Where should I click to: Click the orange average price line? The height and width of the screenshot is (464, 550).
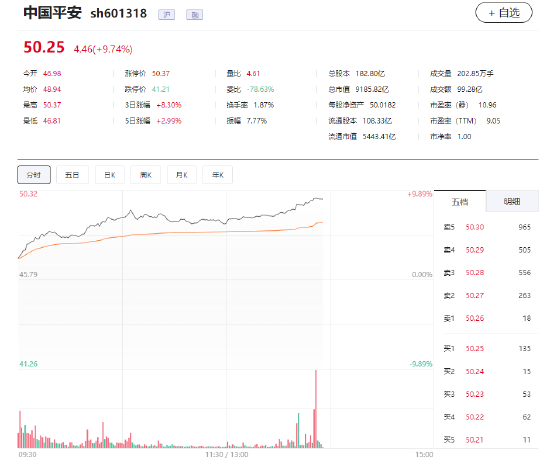pyautogui.click(x=170, y=233)
